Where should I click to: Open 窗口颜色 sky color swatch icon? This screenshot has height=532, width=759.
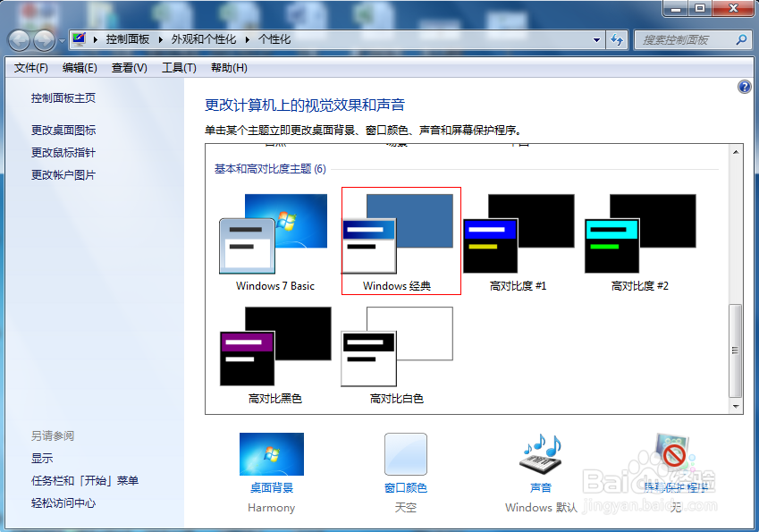406,454
